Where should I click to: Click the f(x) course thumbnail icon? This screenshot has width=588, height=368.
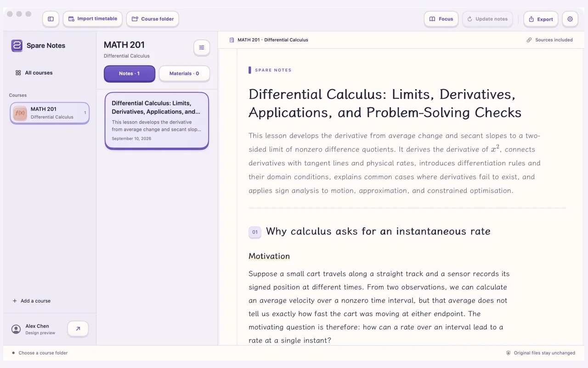pos(20,113)
